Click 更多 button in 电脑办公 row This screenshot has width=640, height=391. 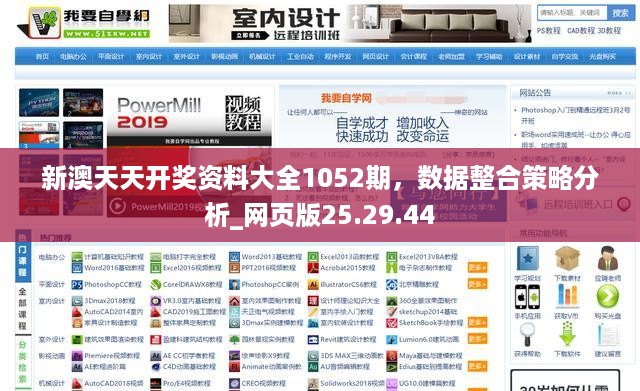click(x=477, y=268)
